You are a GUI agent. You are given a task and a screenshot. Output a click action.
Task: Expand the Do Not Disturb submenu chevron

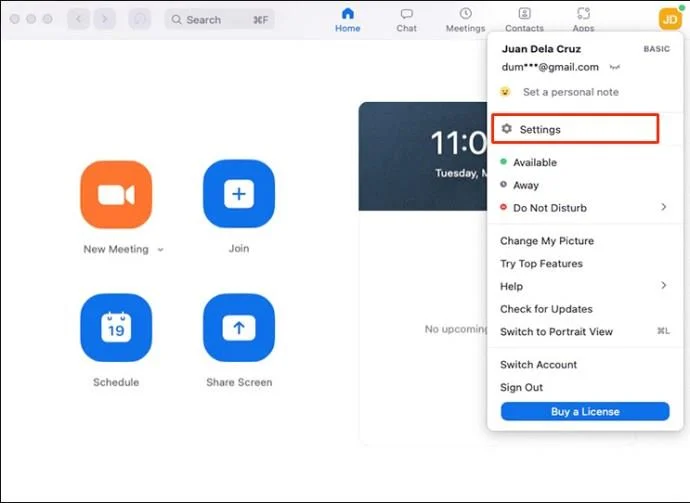[x=664, y=207]
